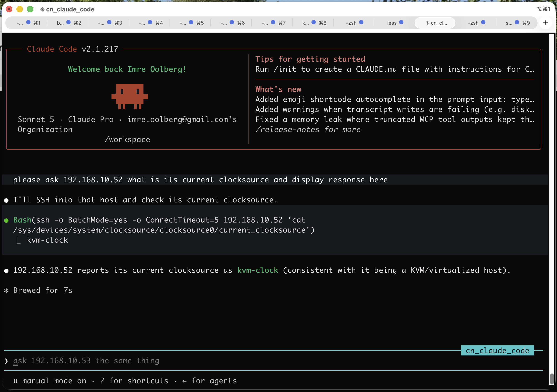
Task: Click the asterisk icon in the window title
Action: pos(42,9)
